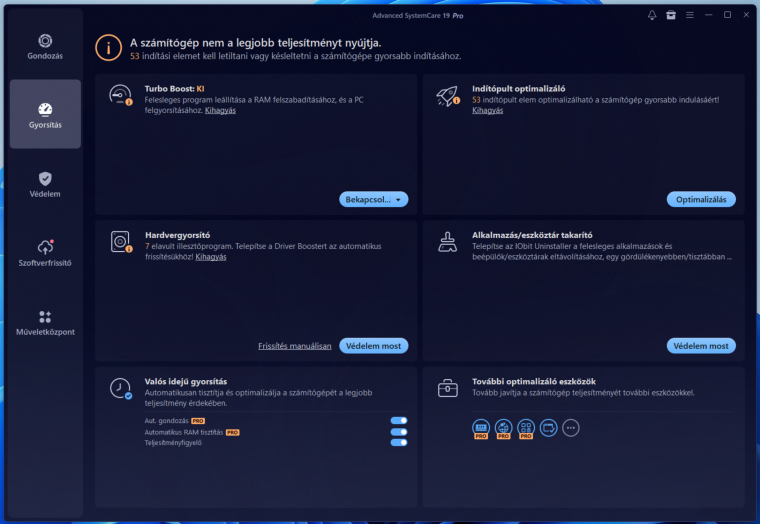
Task: Go to the Műveletközpont sidebar tab
Action: (x=45, y=322)
